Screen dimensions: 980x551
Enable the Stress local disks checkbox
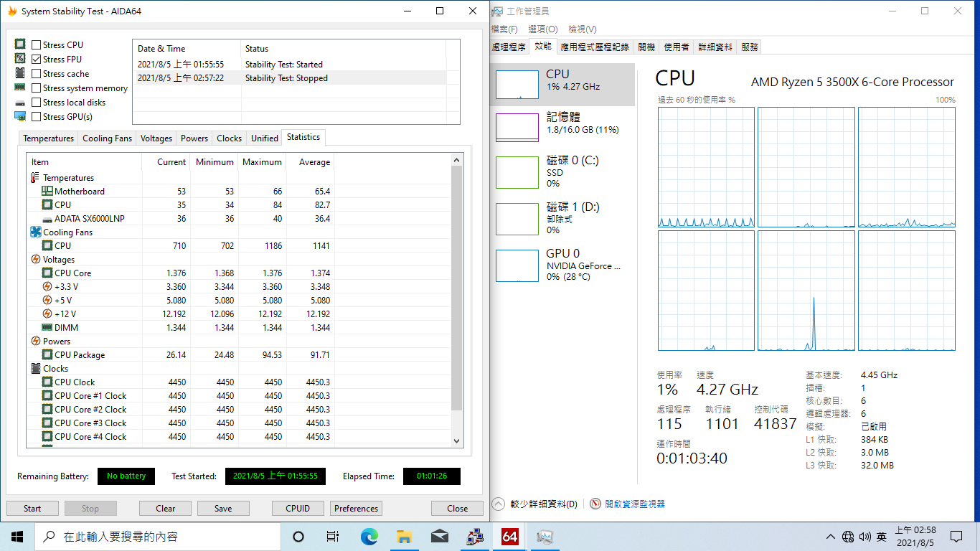tap(37, 102)
